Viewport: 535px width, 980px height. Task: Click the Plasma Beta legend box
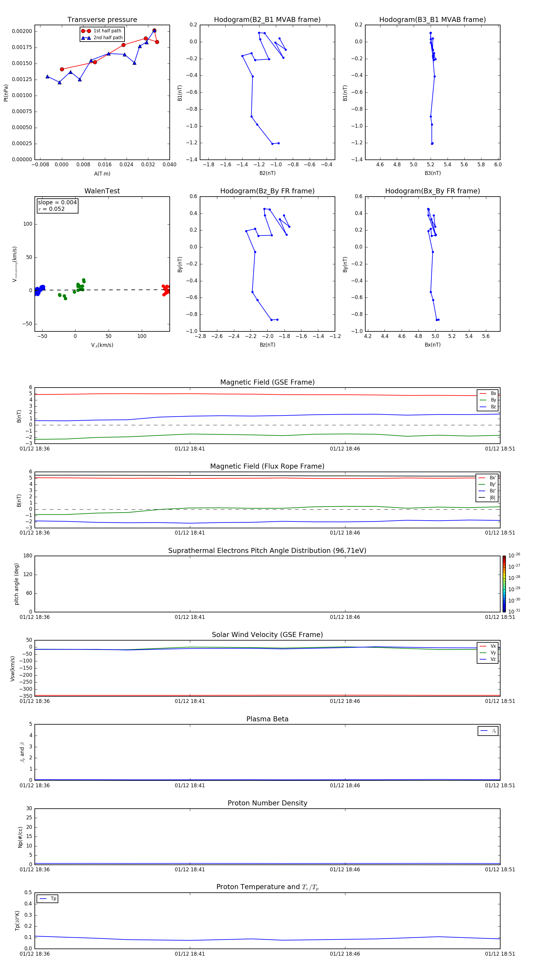488,731
